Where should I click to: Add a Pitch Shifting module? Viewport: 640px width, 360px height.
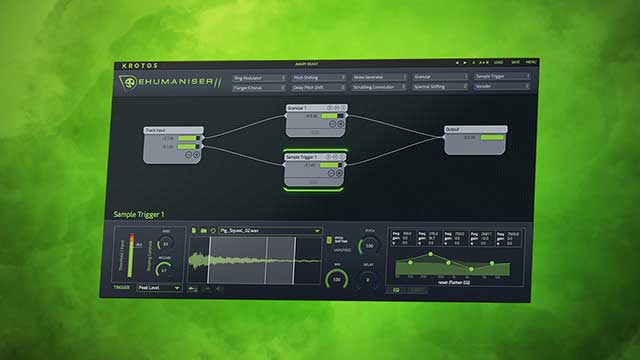click(x=319, y=77)
